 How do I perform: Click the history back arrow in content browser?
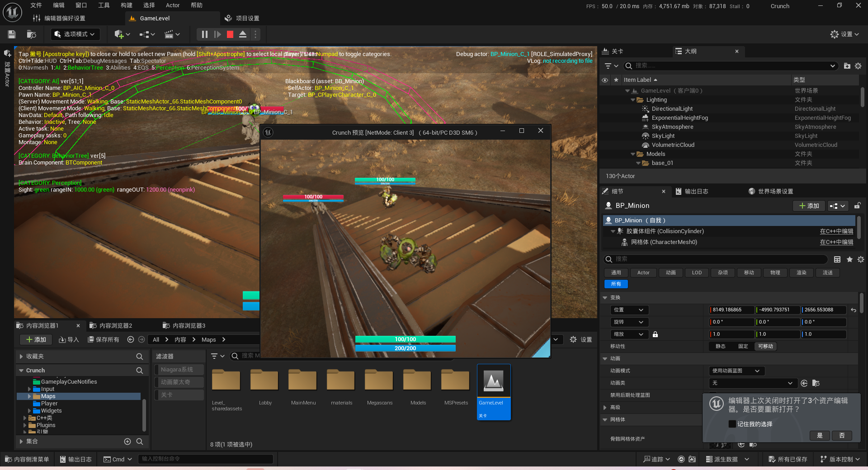(x=131, y=339)
